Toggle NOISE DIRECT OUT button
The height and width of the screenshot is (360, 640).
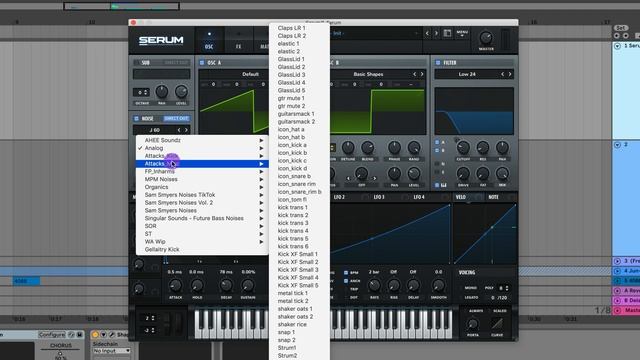(176, 119)
